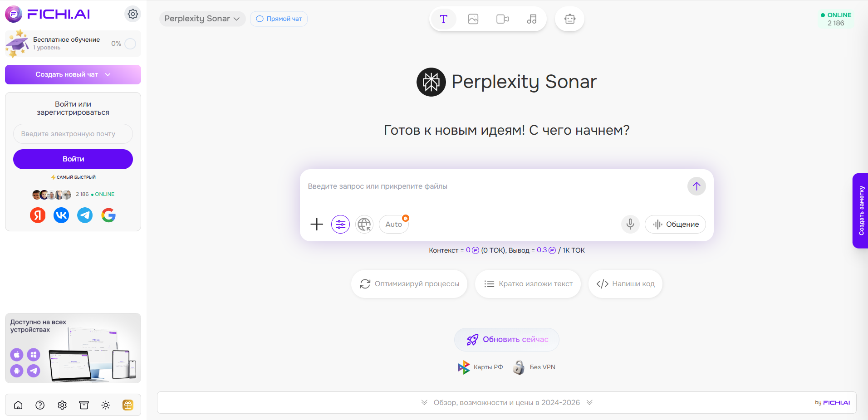The height and width of the screenshot is (420, 868).
Task: Click Обновить сейчас upgrade button
Action: point(507,340)
